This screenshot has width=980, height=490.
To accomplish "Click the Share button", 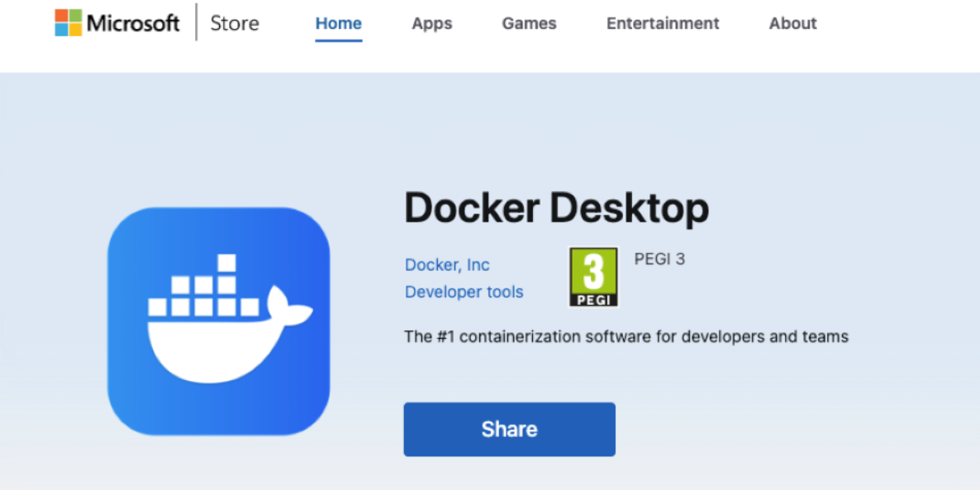I will point(509,429).
